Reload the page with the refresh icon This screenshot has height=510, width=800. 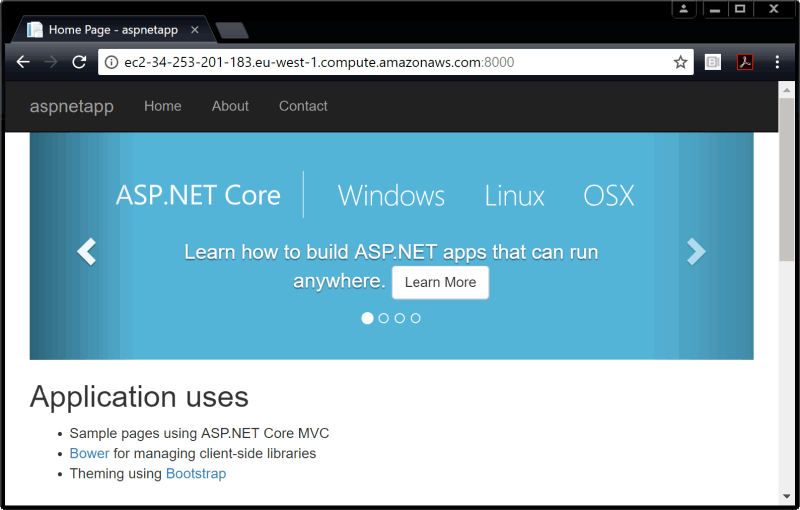click(79, 62)
